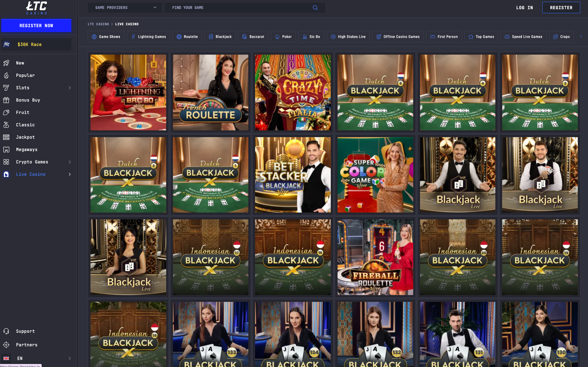Click the Log In link
The width and height of the screenshot is (588, 367).
click(524, 8)
